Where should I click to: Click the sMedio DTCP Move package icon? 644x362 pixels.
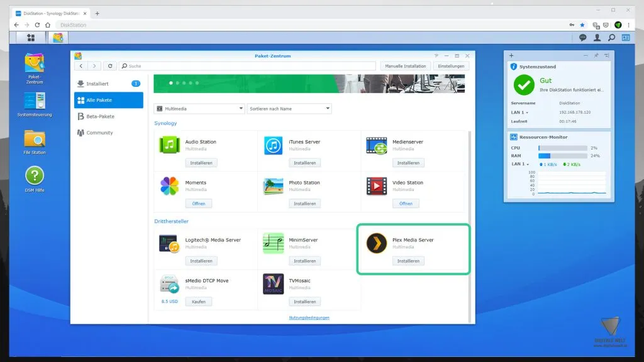coord(169,284)
